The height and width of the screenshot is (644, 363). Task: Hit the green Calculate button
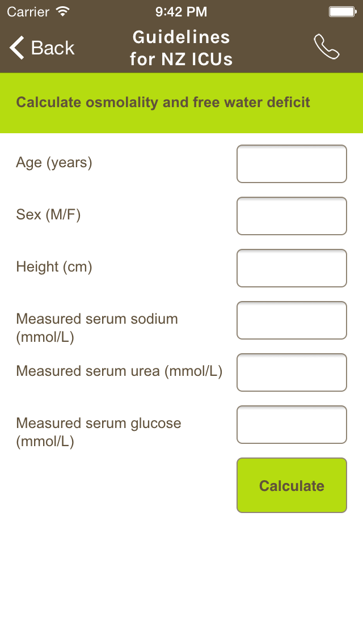point(292,485)
